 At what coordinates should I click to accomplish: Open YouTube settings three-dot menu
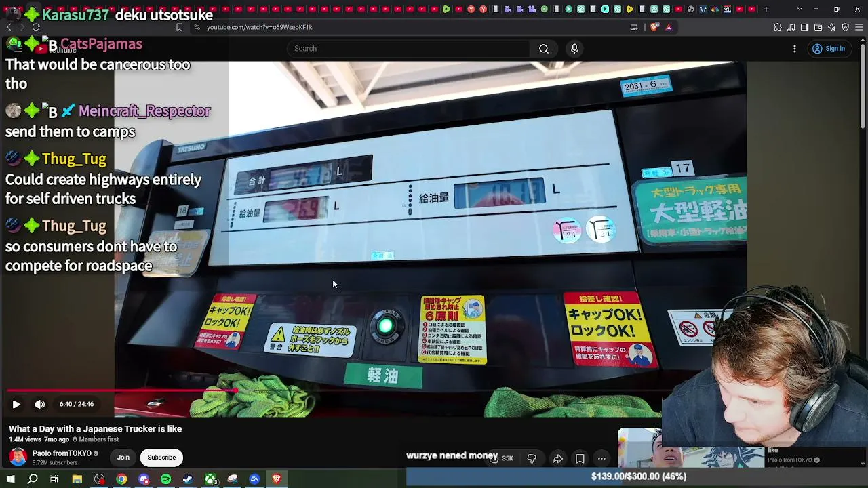coord(795,49)
